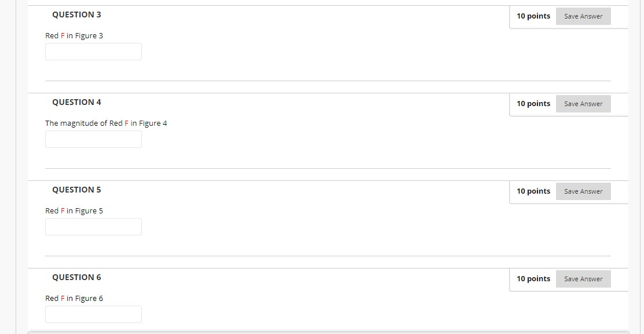This screenshot has width=644, height=334.
Task: Click 'The magnitude of Red F in Figure 4' text
Action: point(106,124)
